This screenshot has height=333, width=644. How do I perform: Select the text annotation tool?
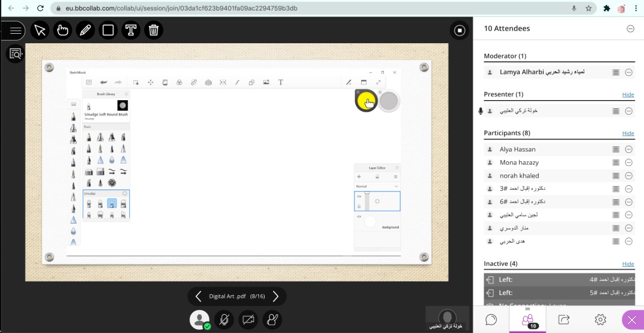click(x=131, y=31)
